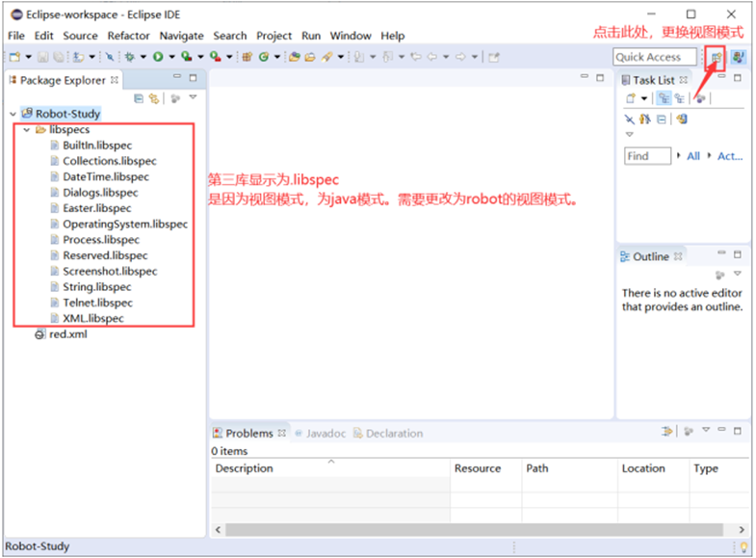Click the Save All toolbar icon
The height and width of the screenshot is (558, 756).
pyautogui.click(x=59, y=57)
